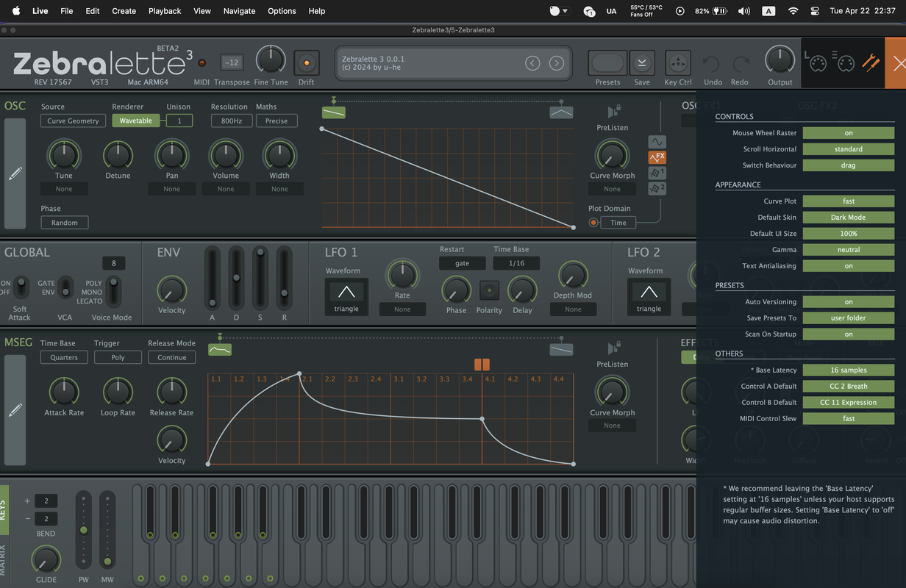Select the sine wave view icon
This screenshot has width=906, height=588.
tap(657, 142)
